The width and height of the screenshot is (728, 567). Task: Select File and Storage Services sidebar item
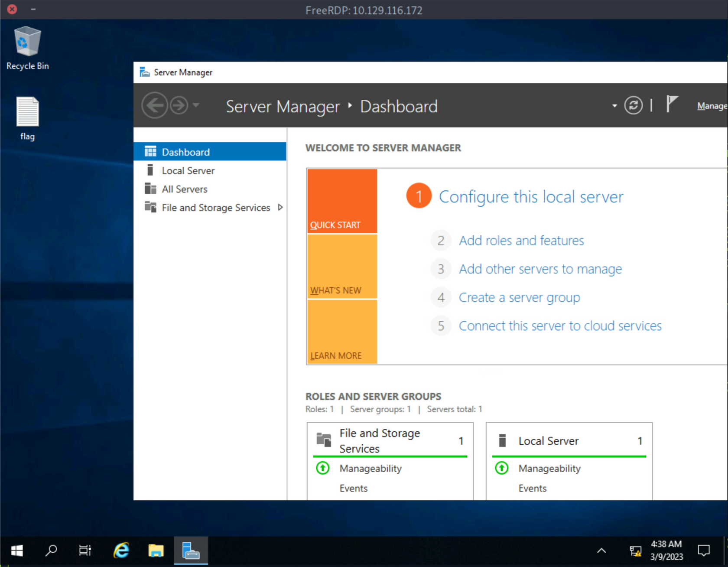210,208
